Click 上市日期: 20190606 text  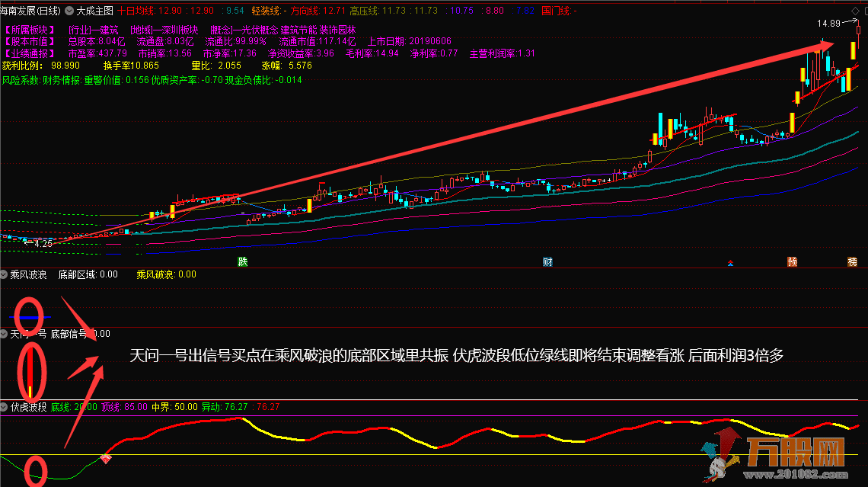(410, 42)
